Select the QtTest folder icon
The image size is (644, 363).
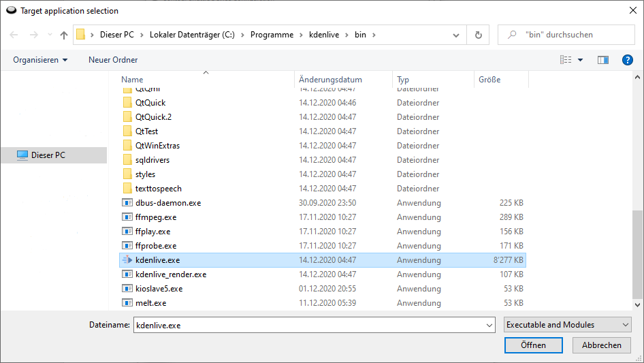click(x=127, y=131)
